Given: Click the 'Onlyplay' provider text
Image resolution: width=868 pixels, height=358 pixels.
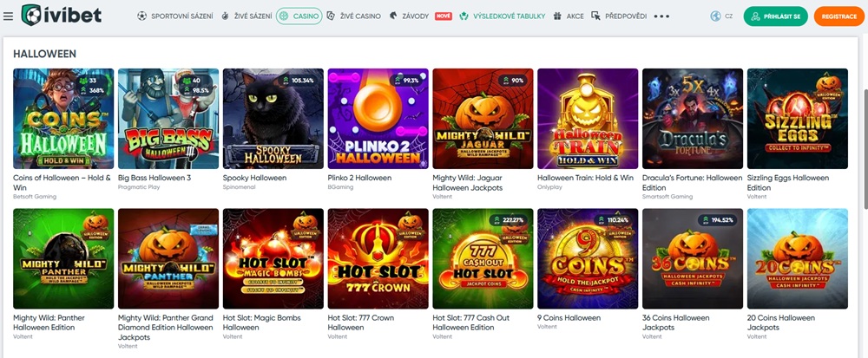Looking at the screenshot, I should 549,186.
